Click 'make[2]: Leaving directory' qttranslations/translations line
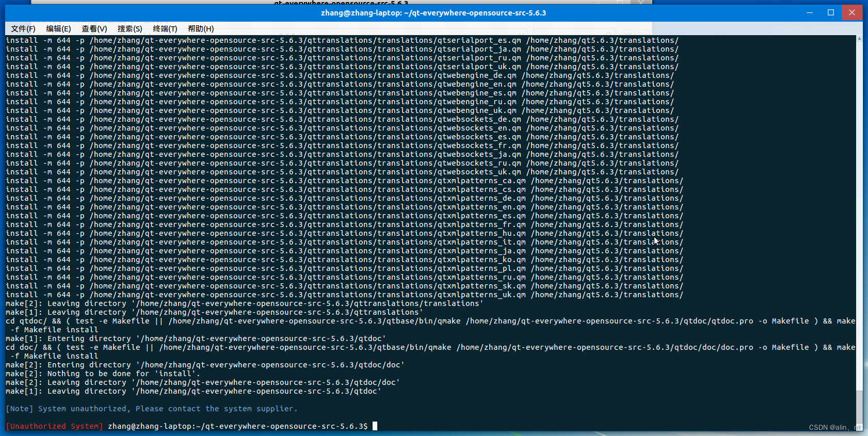868x436 pixels. tap(245, 303)
